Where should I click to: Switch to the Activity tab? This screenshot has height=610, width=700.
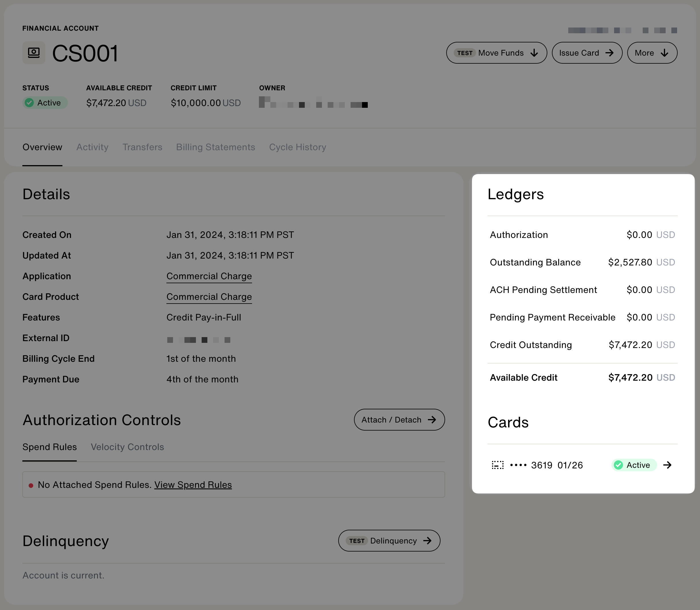coord(92,147)
